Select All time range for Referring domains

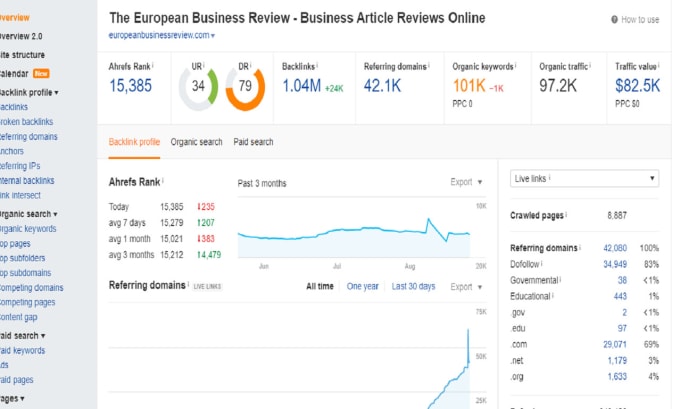click(320, 286)
